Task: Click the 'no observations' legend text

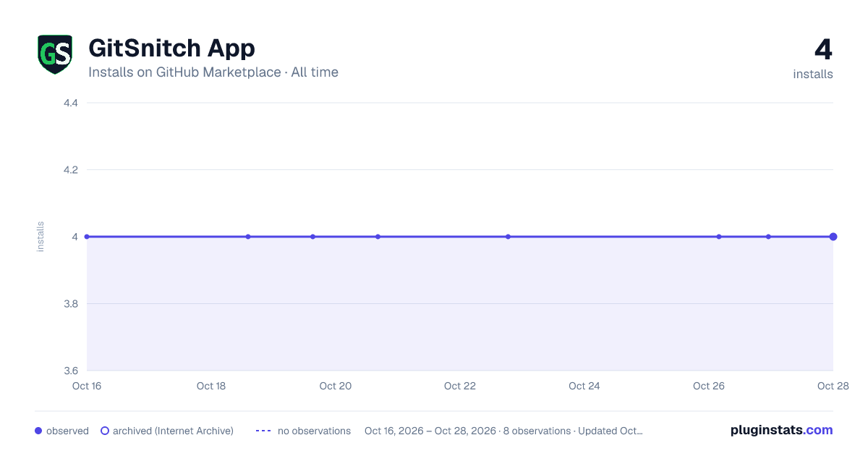Action: [x=314, y=431]
